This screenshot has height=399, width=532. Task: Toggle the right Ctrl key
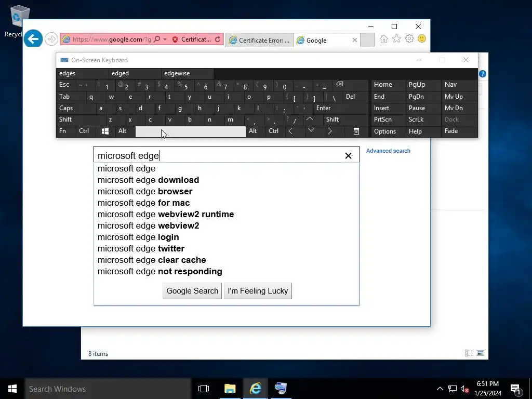[x=275, y=131]
